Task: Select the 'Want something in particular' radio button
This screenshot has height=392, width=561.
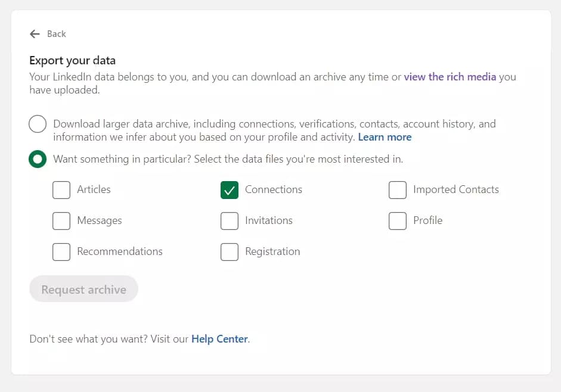Action: (38, 159)
